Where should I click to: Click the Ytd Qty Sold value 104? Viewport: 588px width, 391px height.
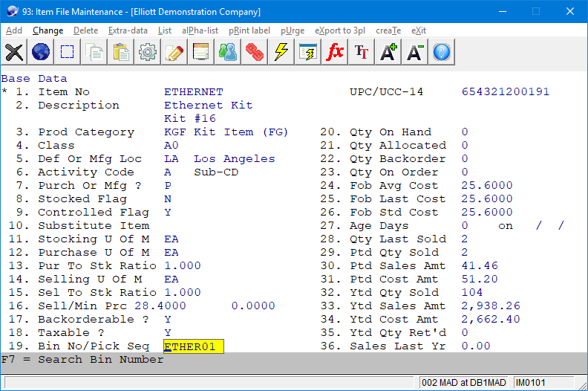(472, 292)
